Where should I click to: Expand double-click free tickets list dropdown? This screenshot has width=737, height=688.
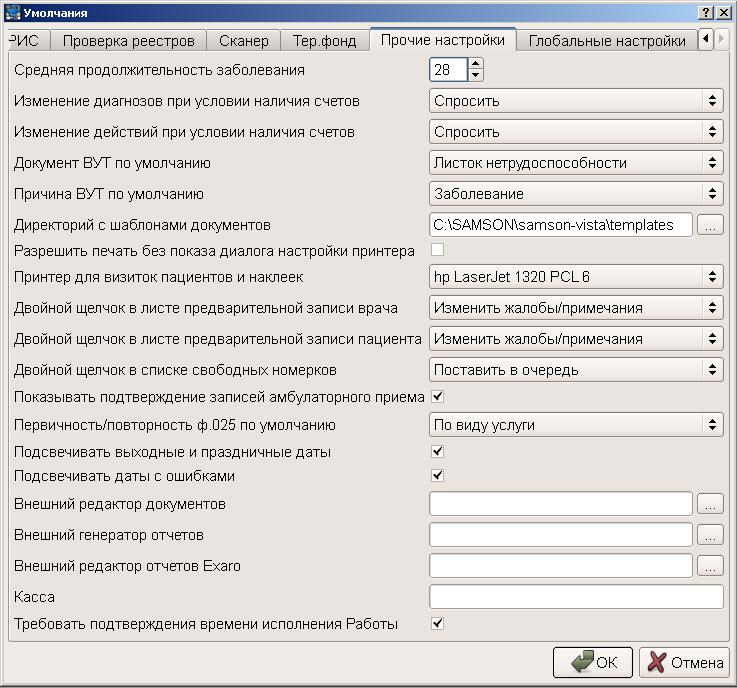pos(576,370)
